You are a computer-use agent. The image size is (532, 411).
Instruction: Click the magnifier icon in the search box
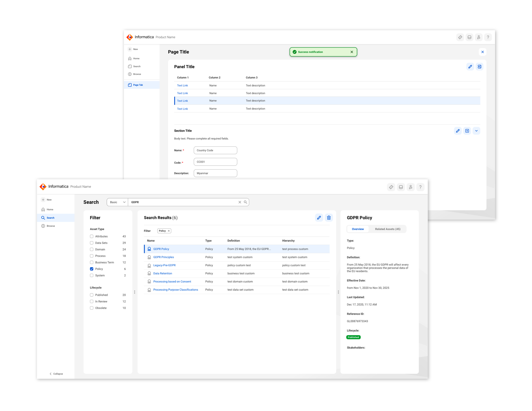click(x=246, y=202)
